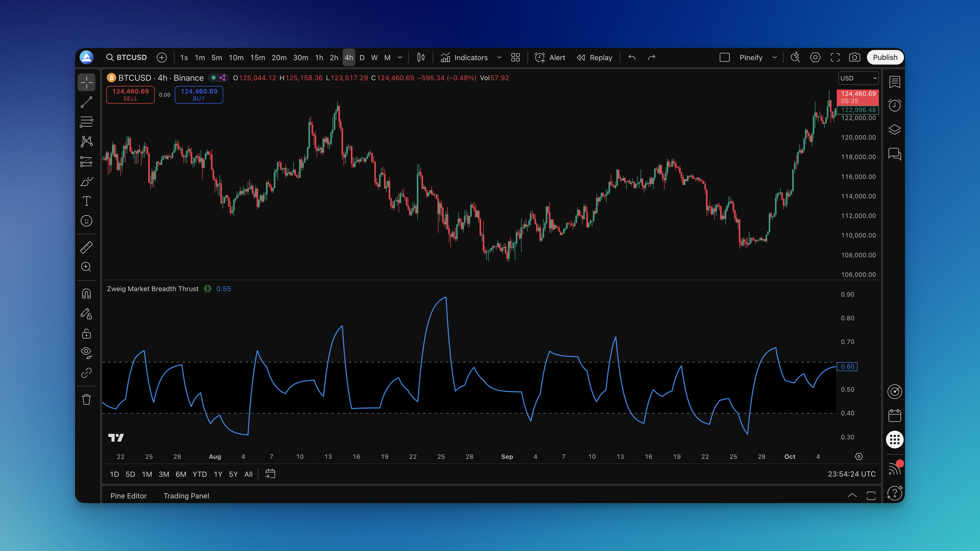Switch to the 1h timeframe
This screenshot has height=551, width=980.
tap(319, 58)
